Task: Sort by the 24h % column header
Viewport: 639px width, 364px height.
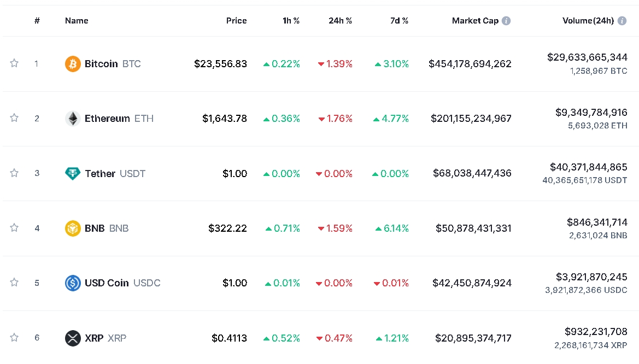Action: (x=340, y=21)
